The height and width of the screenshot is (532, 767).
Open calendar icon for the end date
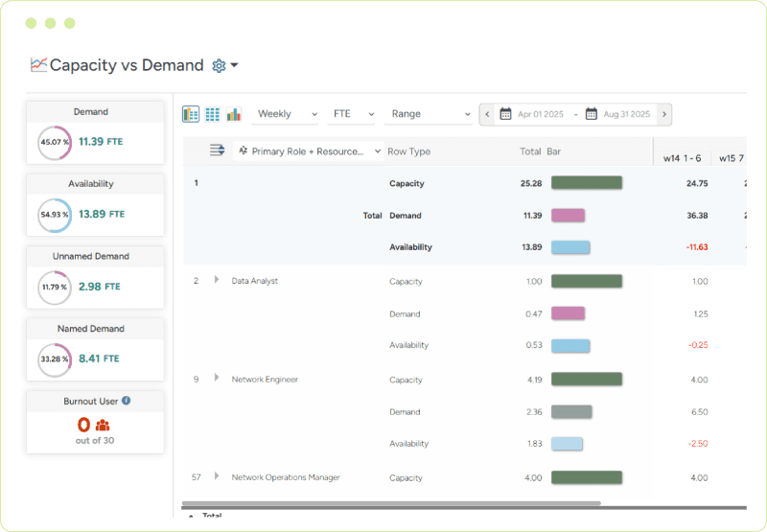point(591,114)
